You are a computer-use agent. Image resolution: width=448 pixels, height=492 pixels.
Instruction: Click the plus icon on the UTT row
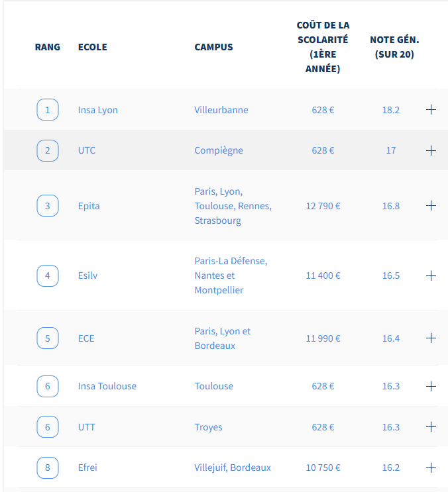(431, 427)
